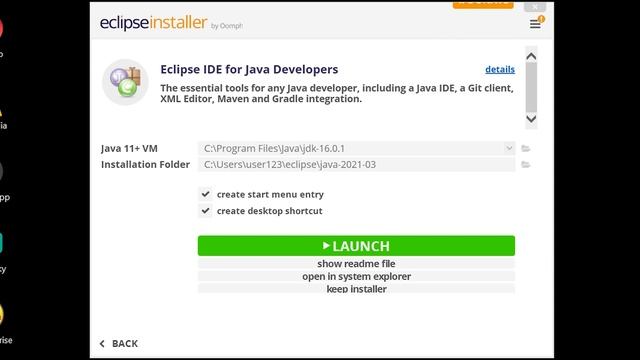The image size is (640, 360).
Task: Toggle create desktop shortcut checkbox
Action: (x=205, y=211)
